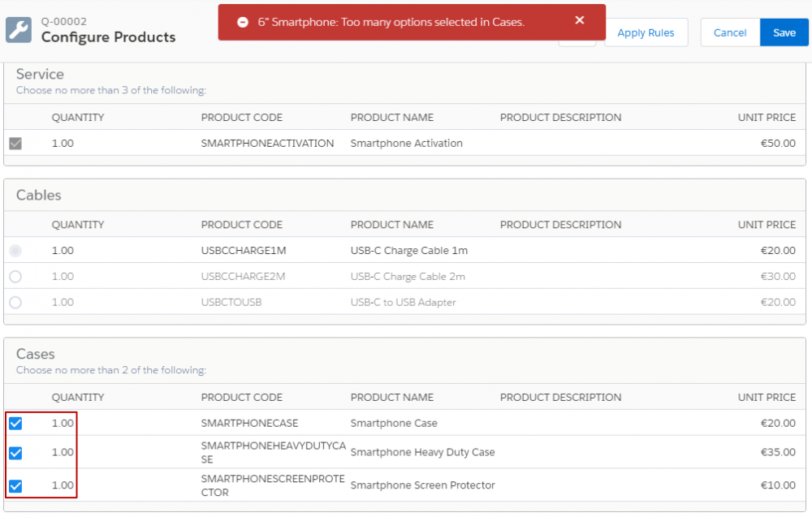Viewport: 812px width, 517px height.
Task: Click the USBCCHARGE1M product code
Action: (x=244, y=251)
